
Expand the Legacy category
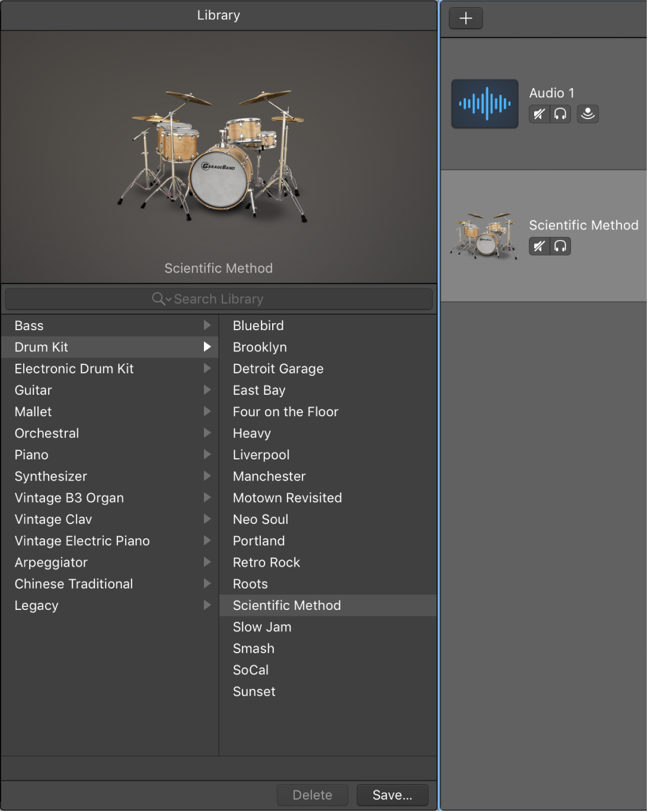point(207,605)
